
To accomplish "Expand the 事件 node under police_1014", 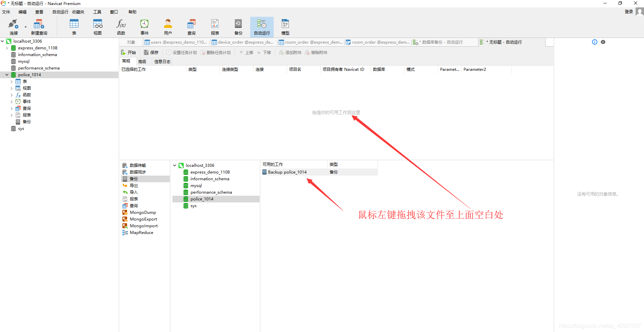I will coord(11,102).
